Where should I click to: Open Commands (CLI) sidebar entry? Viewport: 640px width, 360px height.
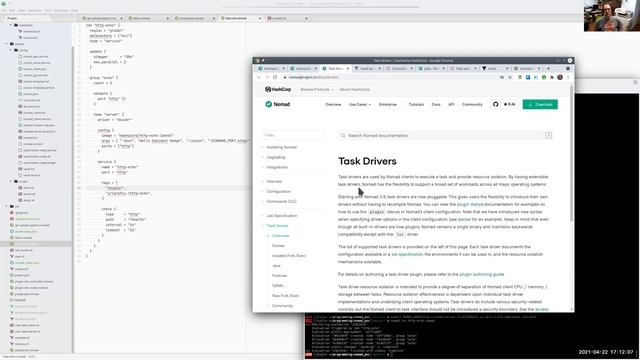(281, 202)
